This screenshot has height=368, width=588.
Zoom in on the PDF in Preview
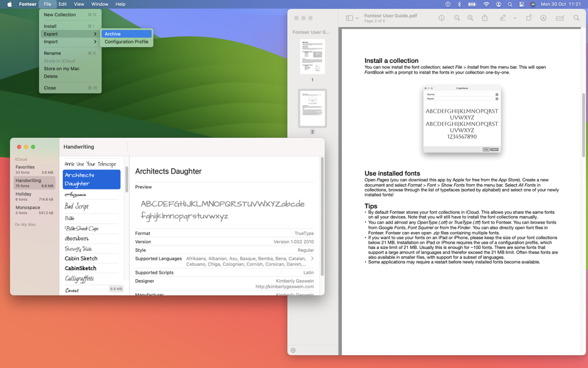[470, 18]
